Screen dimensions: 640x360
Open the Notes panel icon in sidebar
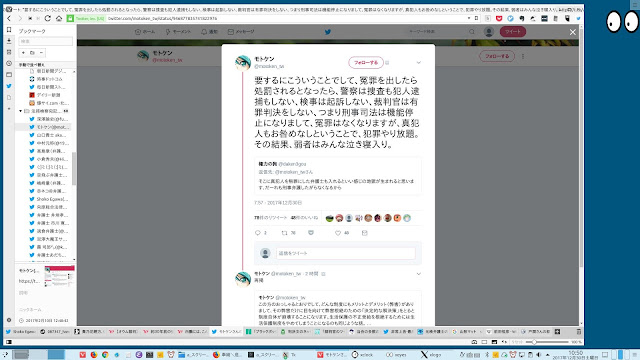point(9,52)
